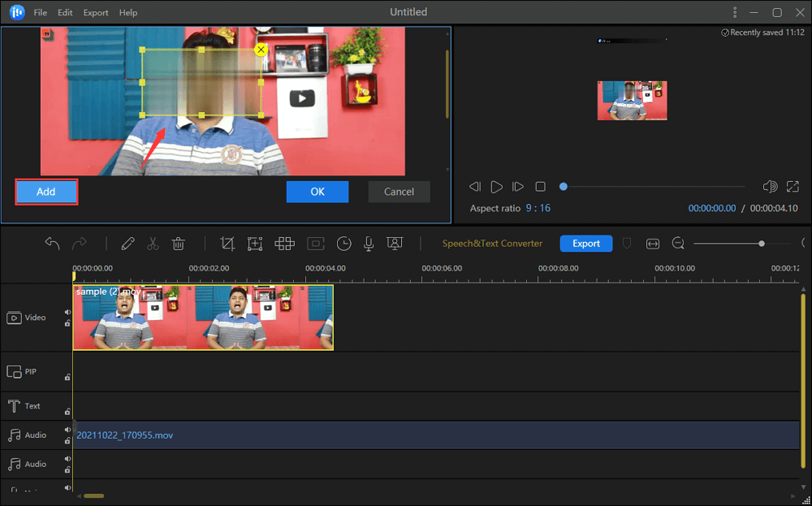Image resolution: width=812 pixels, height=506 pixels.
Task: Click the crop tool icon in toolbar
Action: tap(227, 244)
